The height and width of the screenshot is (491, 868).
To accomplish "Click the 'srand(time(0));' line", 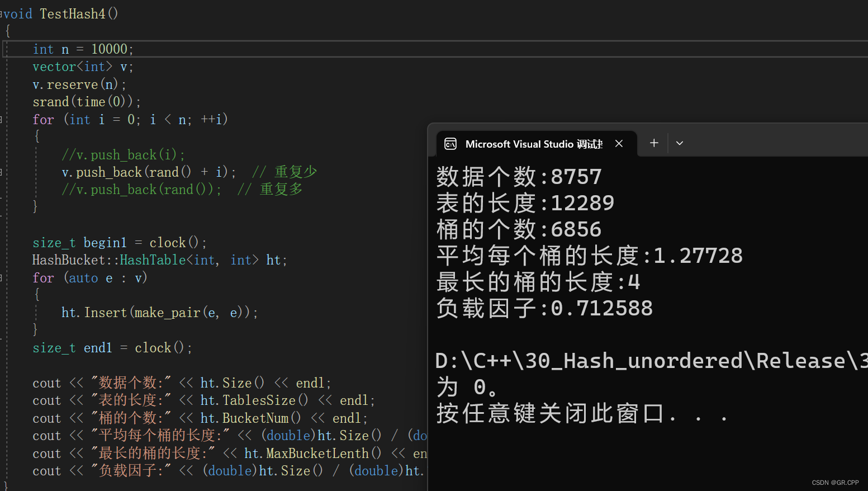I will point(87,102).
